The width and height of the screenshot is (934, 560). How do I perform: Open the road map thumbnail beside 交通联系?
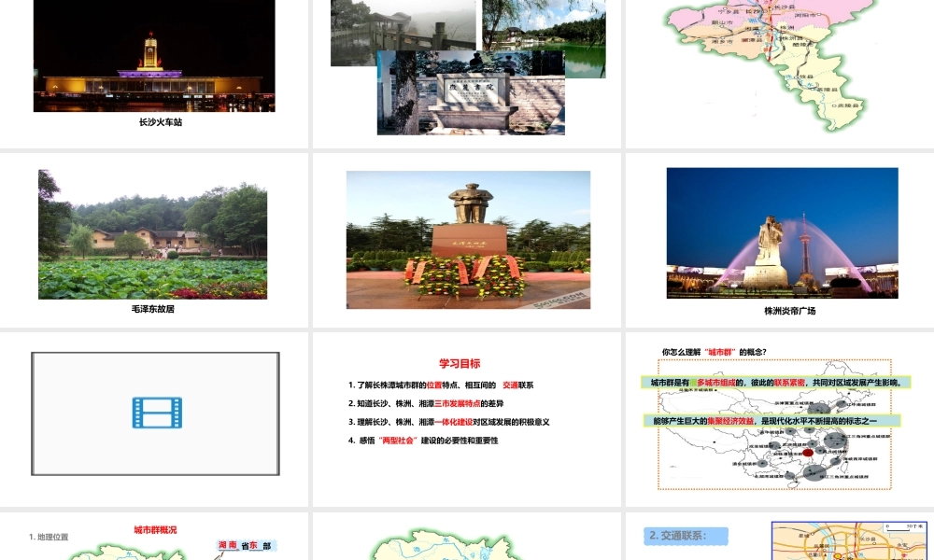850,541
